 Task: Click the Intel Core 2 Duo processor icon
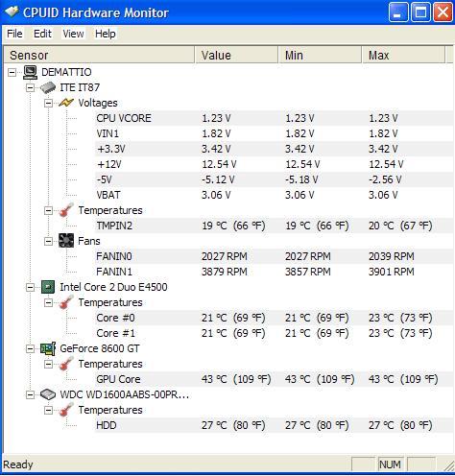pos(48,287)
